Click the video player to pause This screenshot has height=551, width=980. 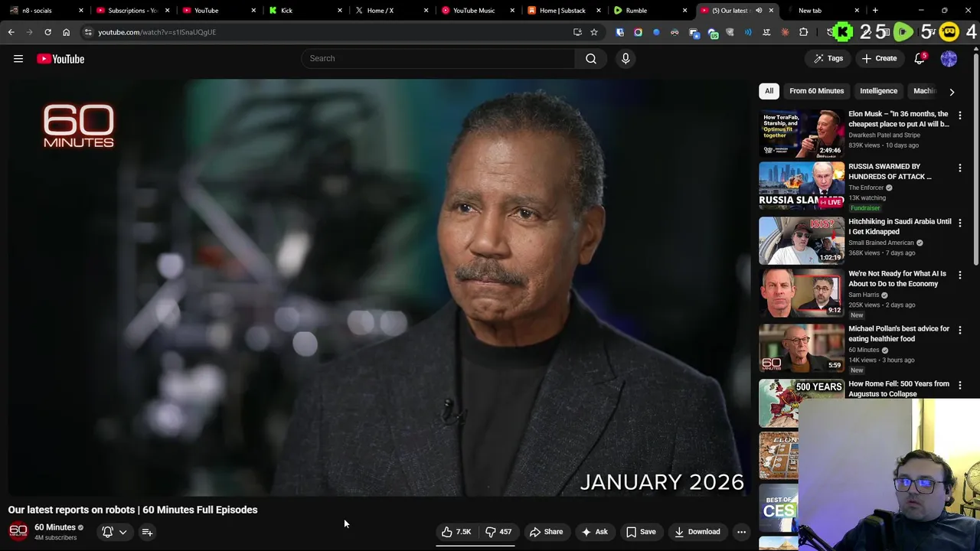(x=379, y=287)
